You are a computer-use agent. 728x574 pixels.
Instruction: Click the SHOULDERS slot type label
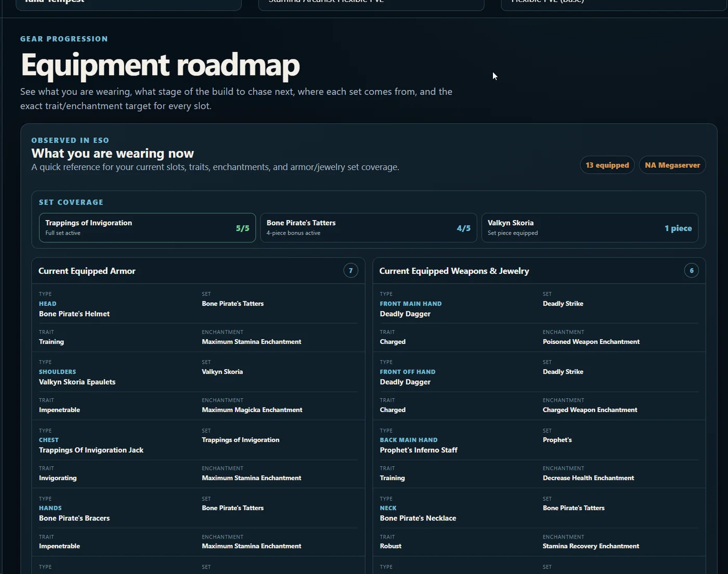pyautogui.click(x=57, y=372)
